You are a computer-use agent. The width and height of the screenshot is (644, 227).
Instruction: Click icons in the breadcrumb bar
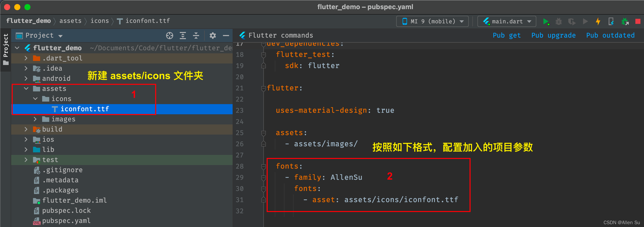[x=100, y=21]
